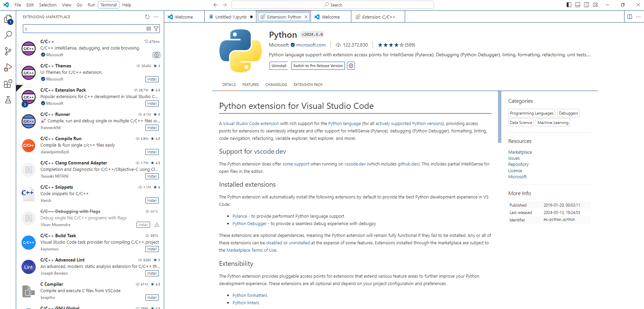
Task: Click the Python extension logo
Action: tap(241, 51)
